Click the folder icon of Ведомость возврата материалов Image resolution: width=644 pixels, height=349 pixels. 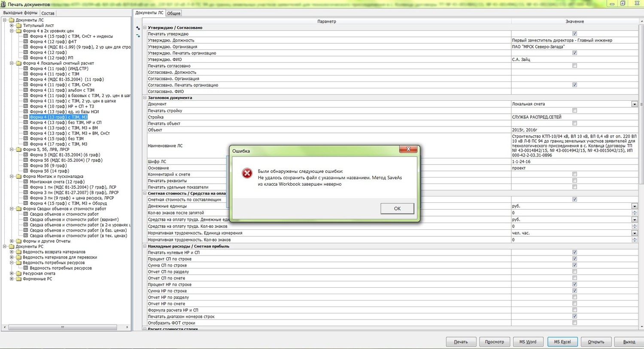pyautogui.click(x=19, y=252)
